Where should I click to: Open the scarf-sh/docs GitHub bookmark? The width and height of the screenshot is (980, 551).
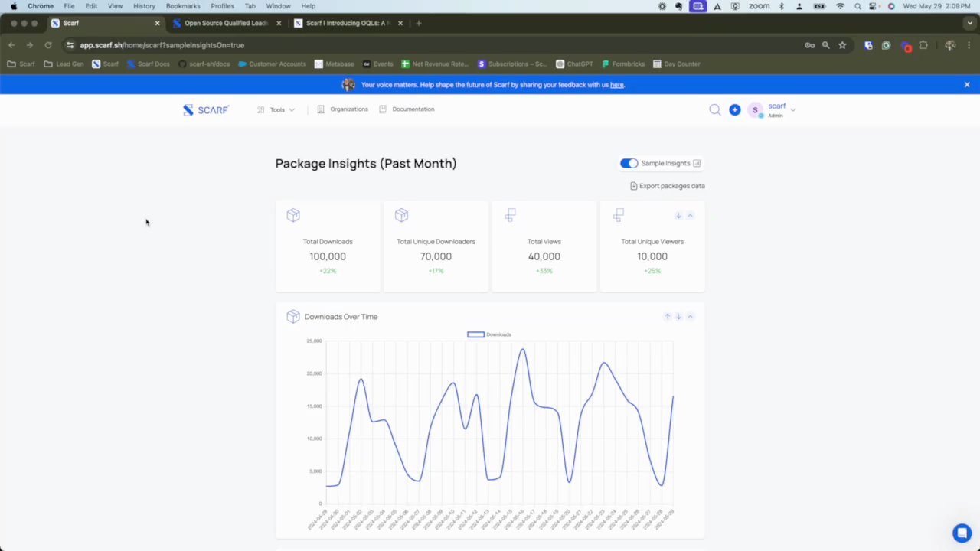204,64
